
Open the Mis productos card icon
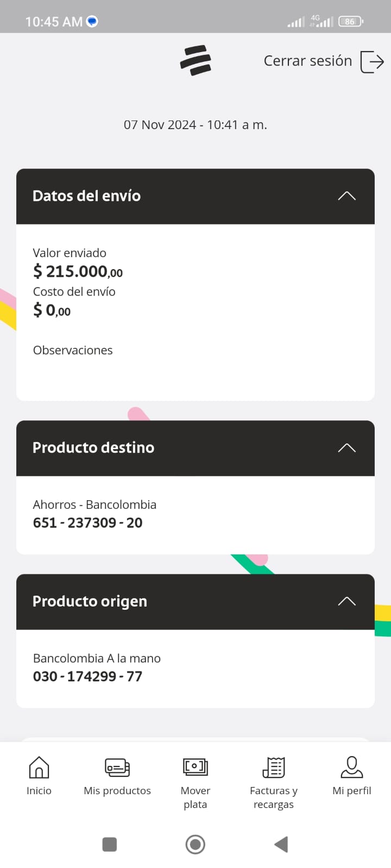click(117, 767)
